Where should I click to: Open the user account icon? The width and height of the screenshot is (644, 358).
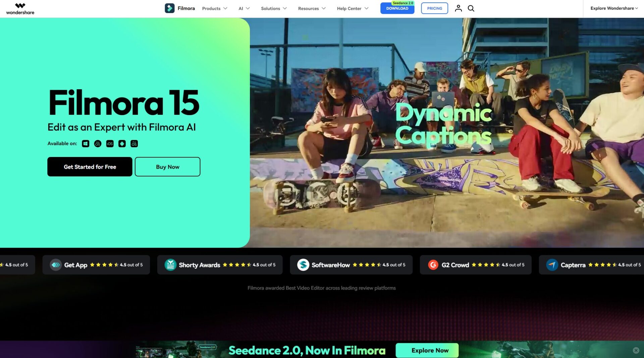458,8
